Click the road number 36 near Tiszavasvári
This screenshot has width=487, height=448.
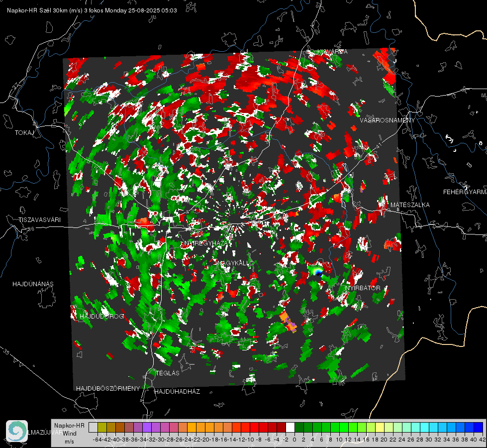tap(31, 229)
